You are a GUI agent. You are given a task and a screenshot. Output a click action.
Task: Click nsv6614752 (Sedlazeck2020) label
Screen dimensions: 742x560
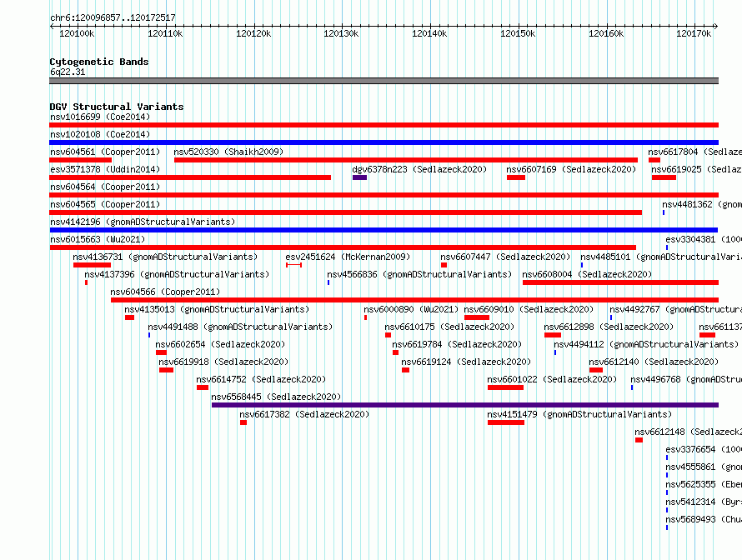261,379
